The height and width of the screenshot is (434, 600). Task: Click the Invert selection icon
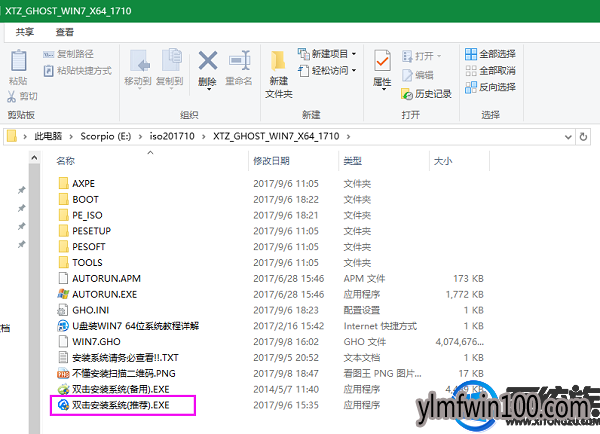click(x=471, y=87)
